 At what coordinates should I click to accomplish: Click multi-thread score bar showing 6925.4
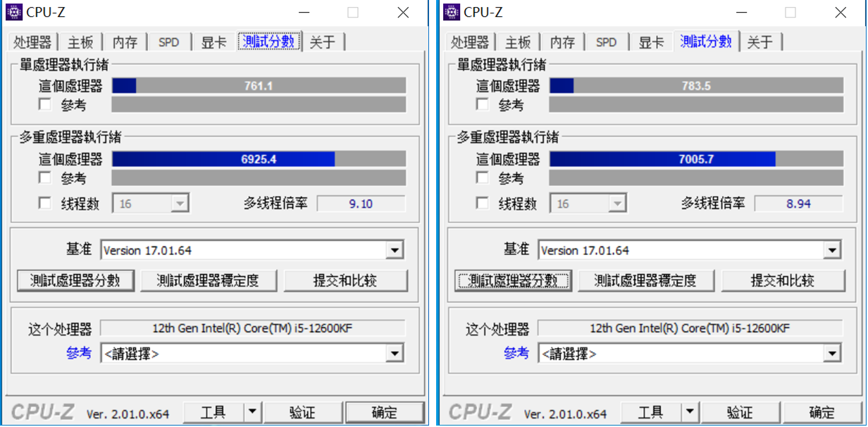[x=259, y=159]
